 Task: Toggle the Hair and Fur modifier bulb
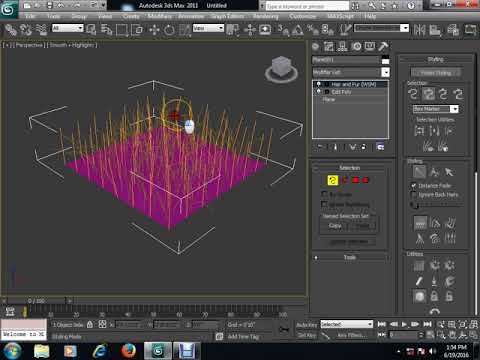click(319, 84)
